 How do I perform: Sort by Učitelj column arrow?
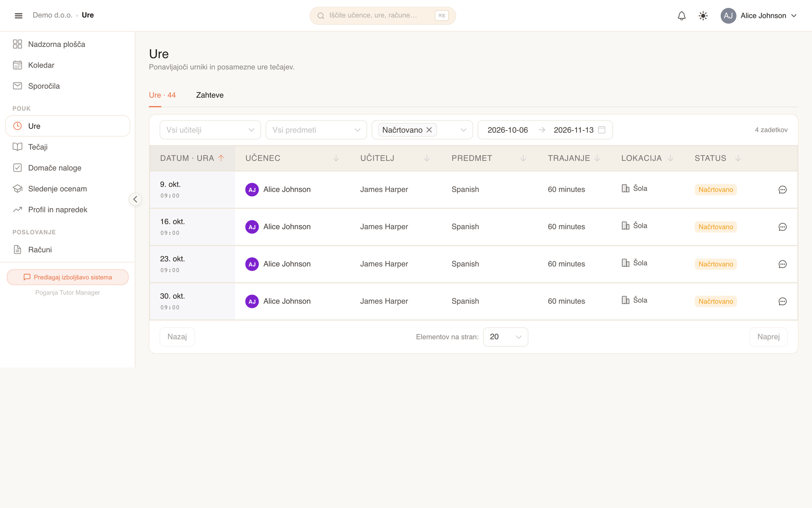[x=427, y=158]
